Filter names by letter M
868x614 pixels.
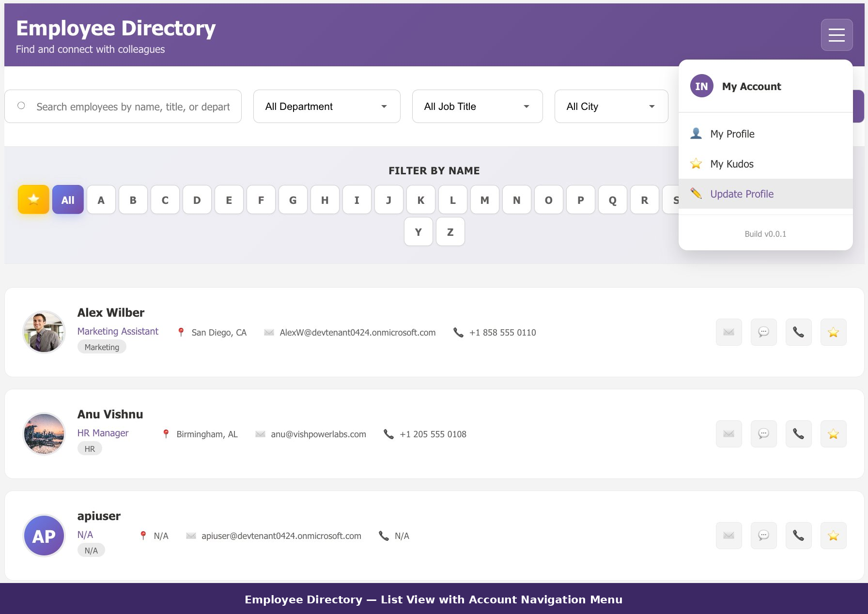(x=484, y=200)
